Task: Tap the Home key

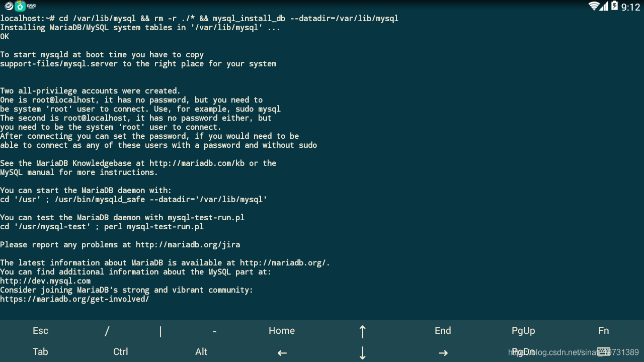Action: tap(282, 331)
